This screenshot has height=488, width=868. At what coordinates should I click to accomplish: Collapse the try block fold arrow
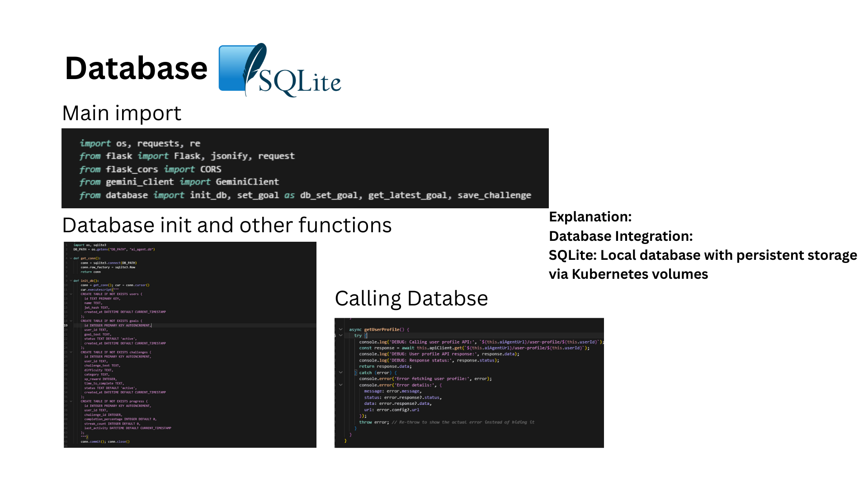pos(341,335)
